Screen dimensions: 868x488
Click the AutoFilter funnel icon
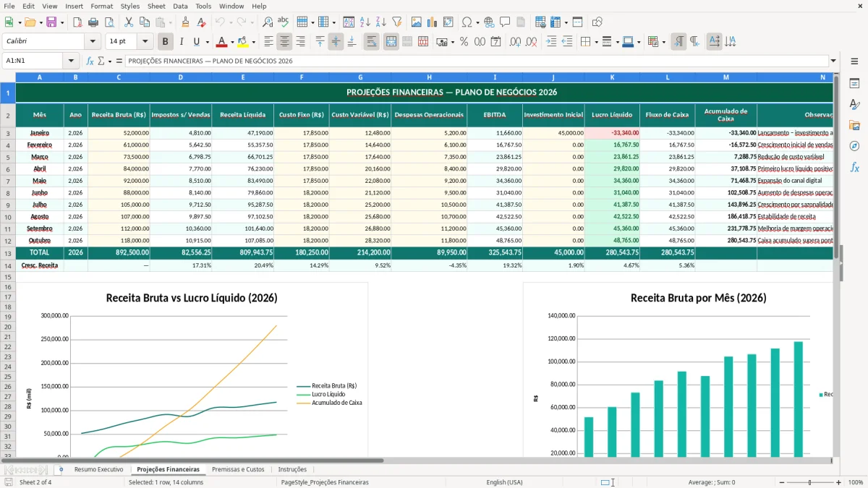pyautogui.click(x=396, y=22)
